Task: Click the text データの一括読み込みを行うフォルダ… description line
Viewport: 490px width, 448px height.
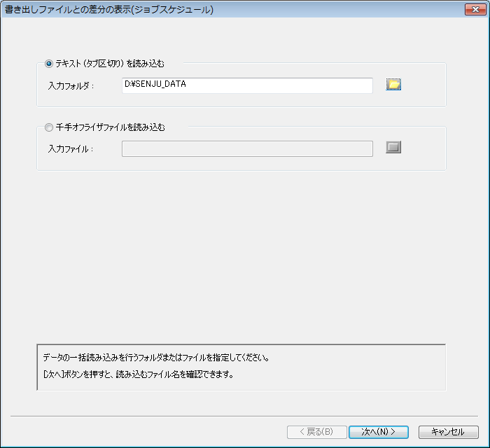Action: tap(156, 358)
